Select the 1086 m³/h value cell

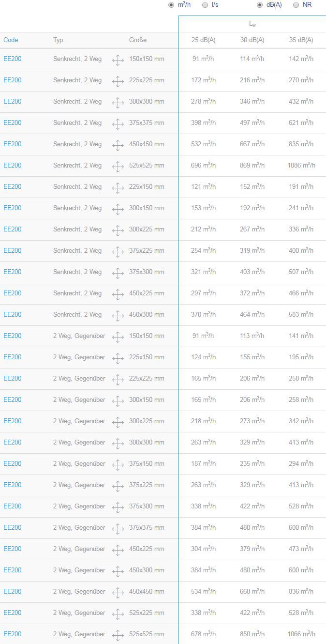(x=301, y=165)
